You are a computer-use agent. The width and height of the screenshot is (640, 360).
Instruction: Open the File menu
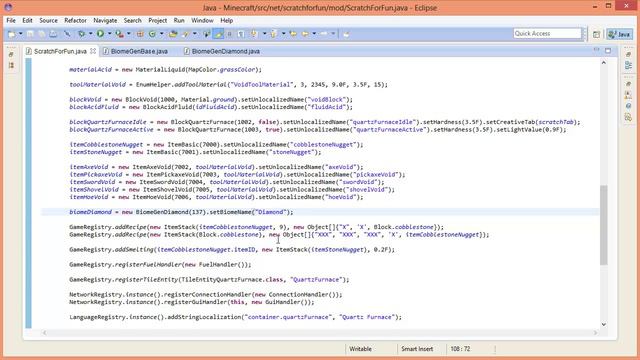(11, 20)
